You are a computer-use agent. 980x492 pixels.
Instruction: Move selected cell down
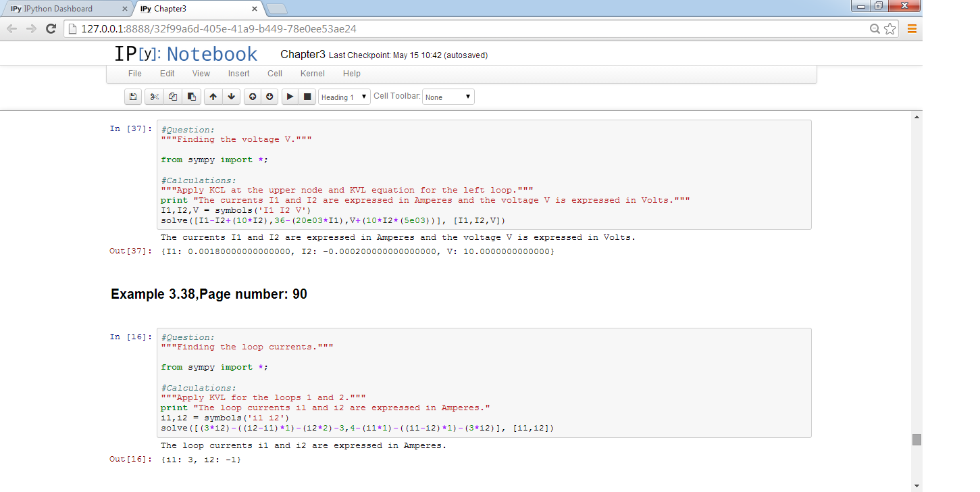click(232, 97)
